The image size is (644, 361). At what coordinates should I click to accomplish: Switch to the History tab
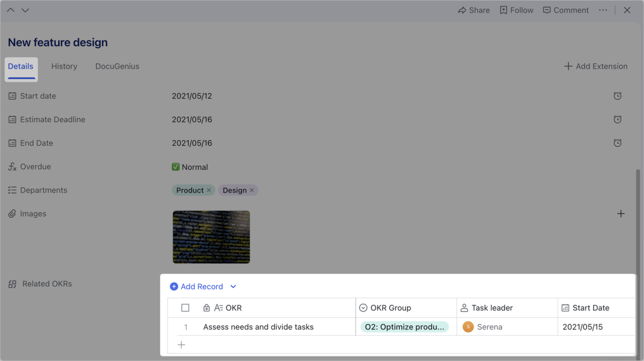64,66
